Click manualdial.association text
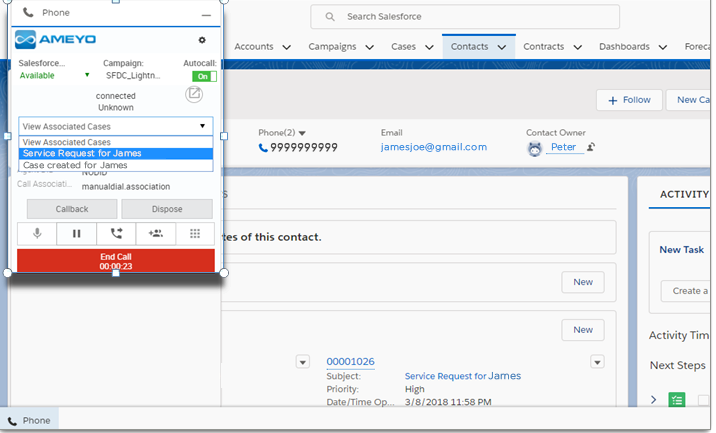This screenshot has height=433, width=716. (126, 187)
